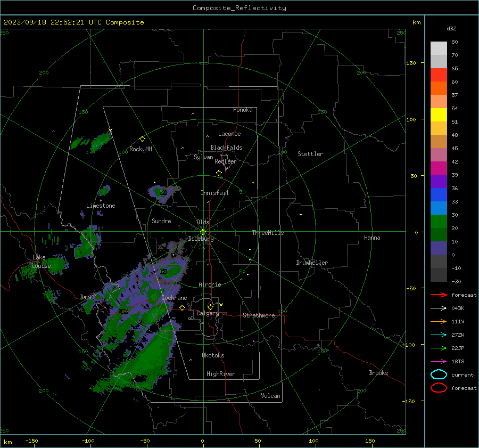Click the yellow diamond marker east of Cochrane

click(182, 307)
